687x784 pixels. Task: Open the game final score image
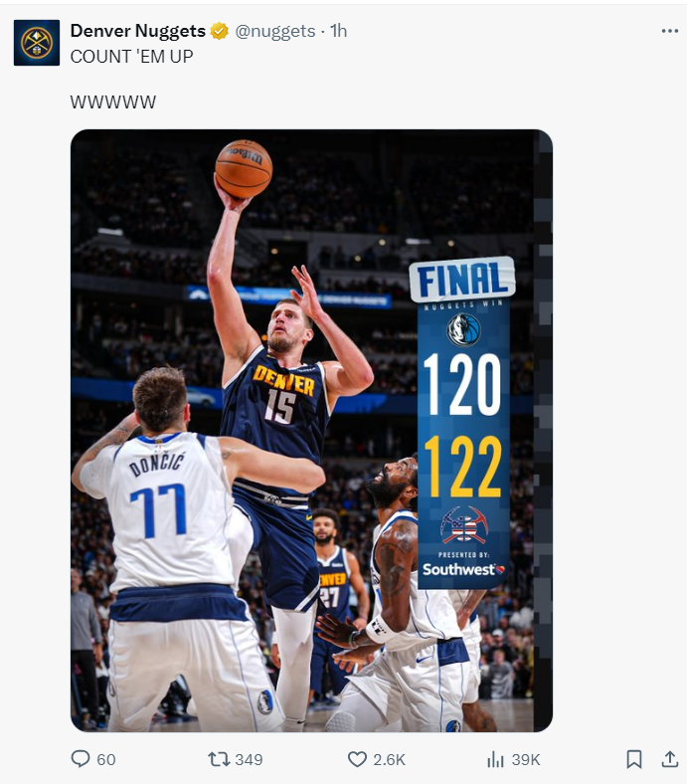click(311, 431)
